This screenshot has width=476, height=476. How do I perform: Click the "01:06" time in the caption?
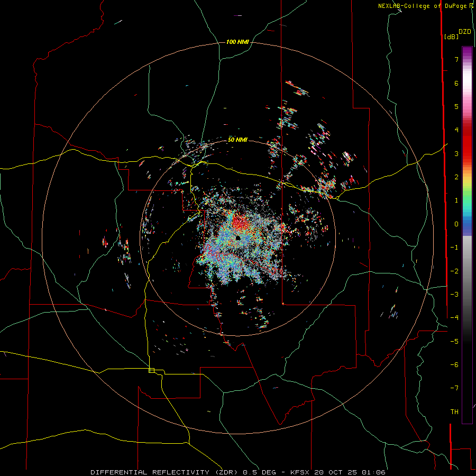click(374, 472)
